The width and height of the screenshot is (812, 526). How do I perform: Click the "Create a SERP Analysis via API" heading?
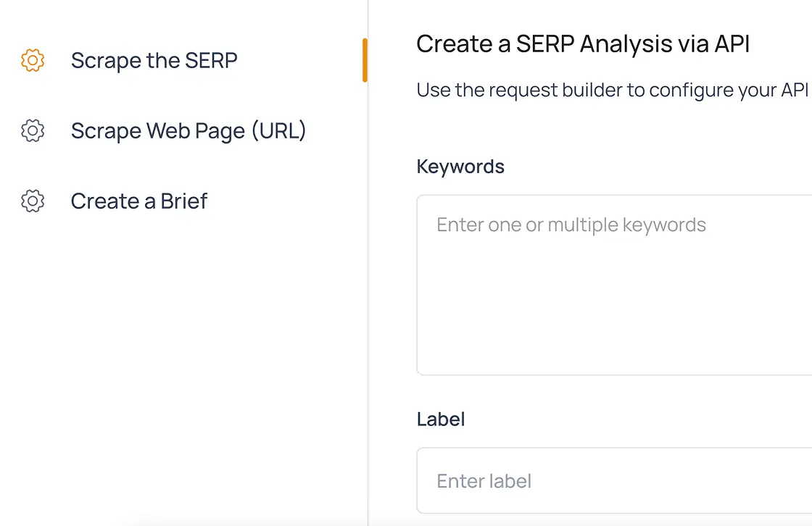(583, 44)
